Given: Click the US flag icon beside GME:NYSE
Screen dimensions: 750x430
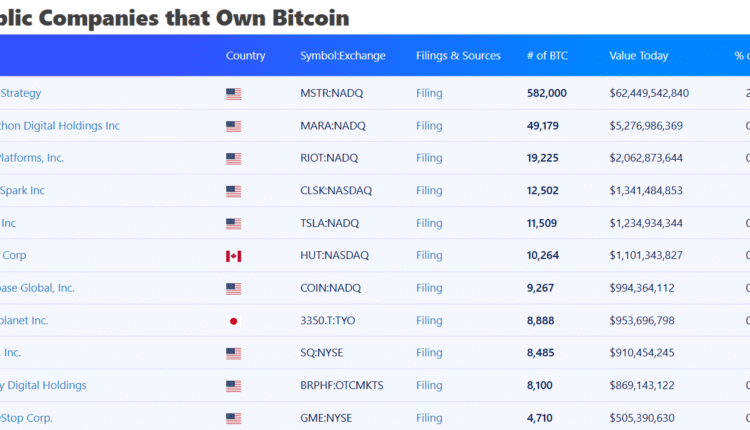Looking at the screenshot, I should tap(233, 418).
